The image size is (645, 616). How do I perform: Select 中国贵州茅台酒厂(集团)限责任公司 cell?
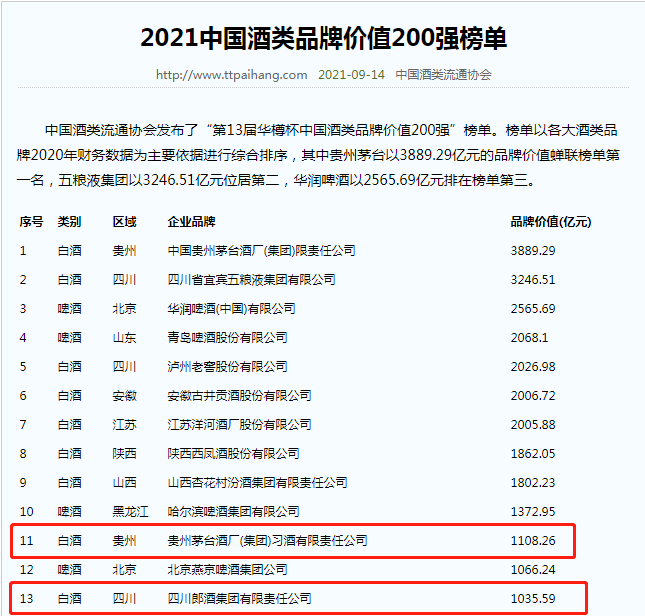coord(262,250)
